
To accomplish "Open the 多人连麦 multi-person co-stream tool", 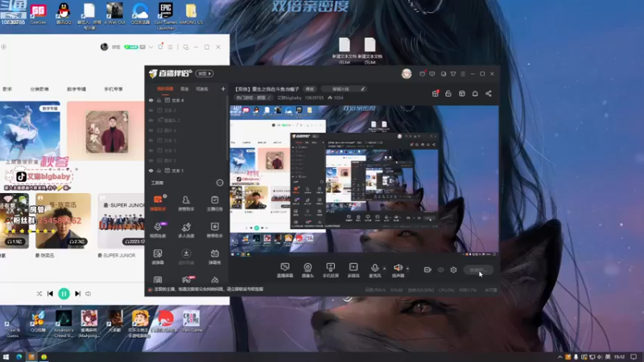I will coord(186,230).
